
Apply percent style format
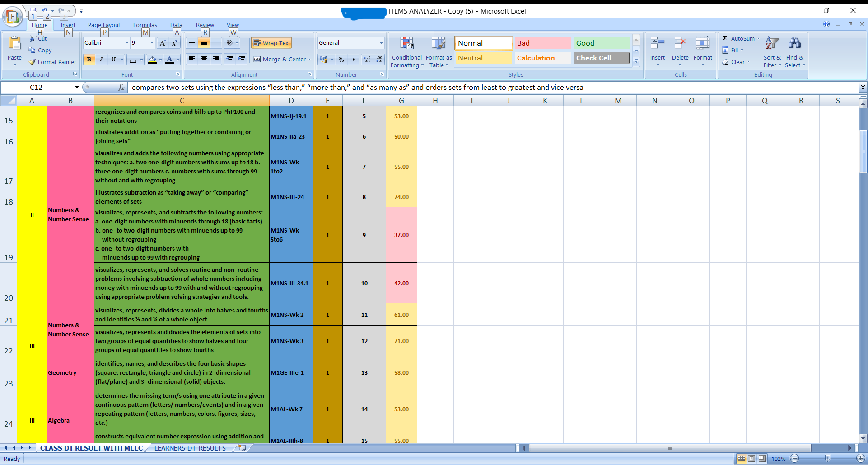(341, 60)
